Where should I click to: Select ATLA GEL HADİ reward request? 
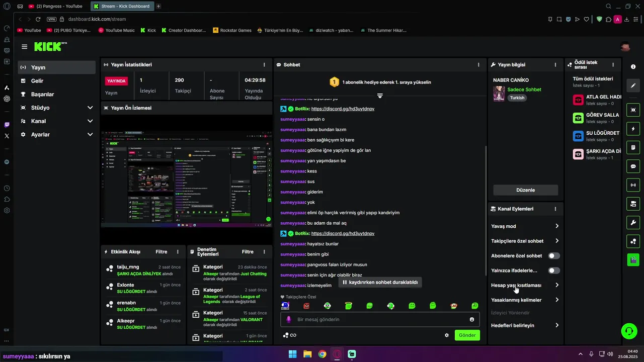tap(597, 100)
